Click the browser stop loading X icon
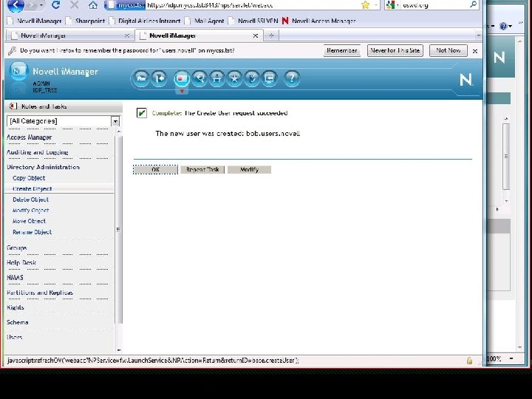 click(x=75, y=4)
